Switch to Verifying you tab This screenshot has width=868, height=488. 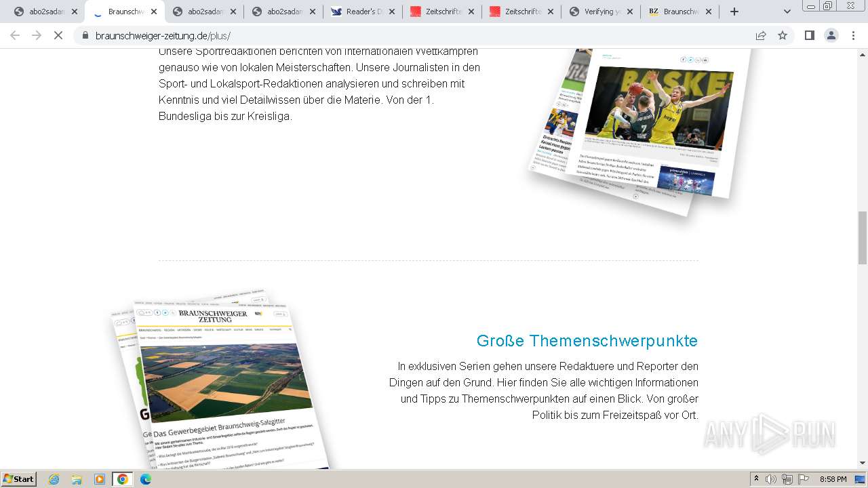click(x=603, y=12)
